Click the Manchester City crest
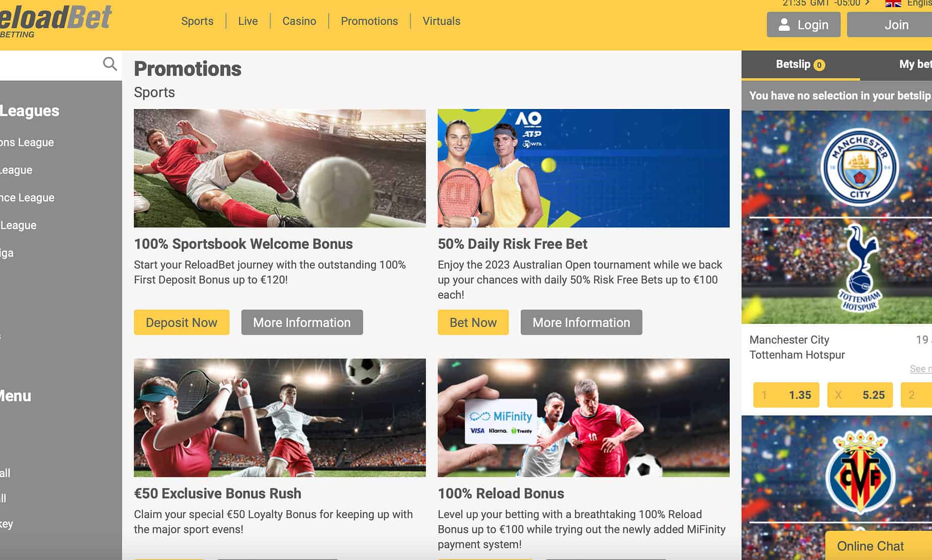The height and width of the screenshot is (560, 932). 859,165
